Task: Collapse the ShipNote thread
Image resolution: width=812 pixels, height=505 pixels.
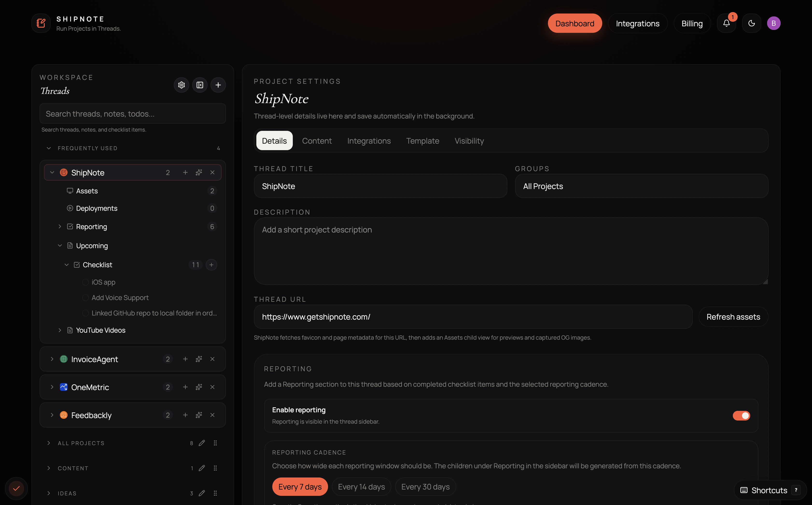Action: click(x=52, y=172)
